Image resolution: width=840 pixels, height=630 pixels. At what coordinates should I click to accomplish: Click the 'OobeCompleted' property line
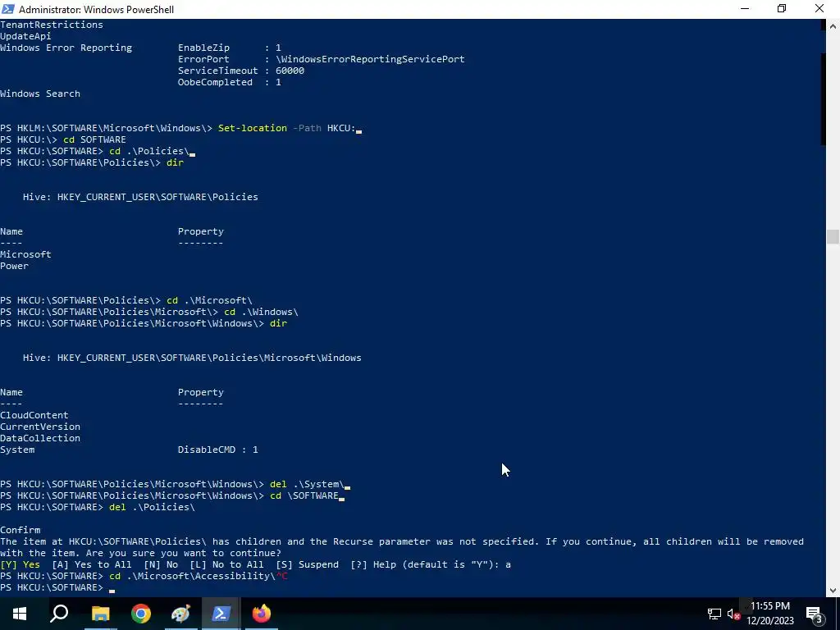click(x=230, y=82)
